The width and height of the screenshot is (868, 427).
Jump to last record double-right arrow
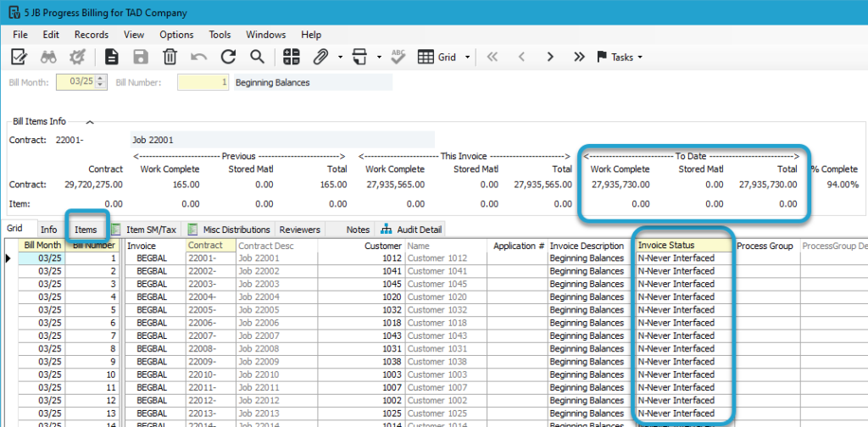point(579,57)
